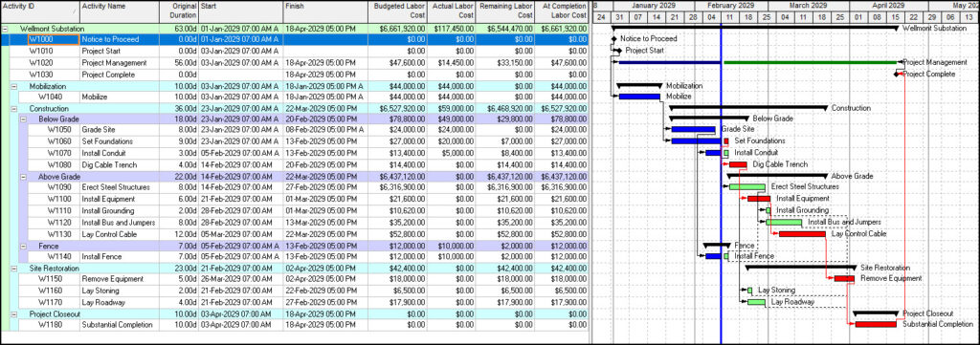Select activity W1090 Erect Steel Structures row
Screen dimensions: 980x345
(295, 187)
